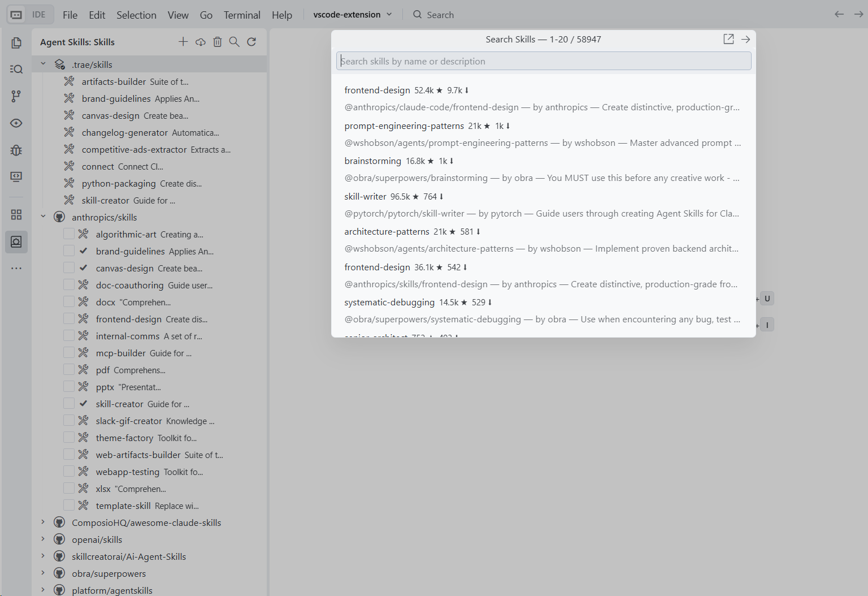The height and width of the screenshot is (596, 868).
Task: Click the add skill plus icon
Action: point(183,42)
